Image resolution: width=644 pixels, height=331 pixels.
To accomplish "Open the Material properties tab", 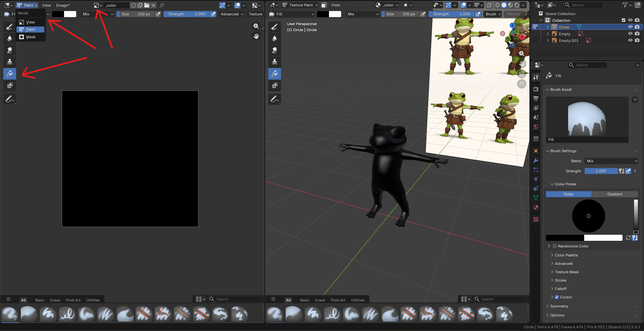I will tap(536, 207).
